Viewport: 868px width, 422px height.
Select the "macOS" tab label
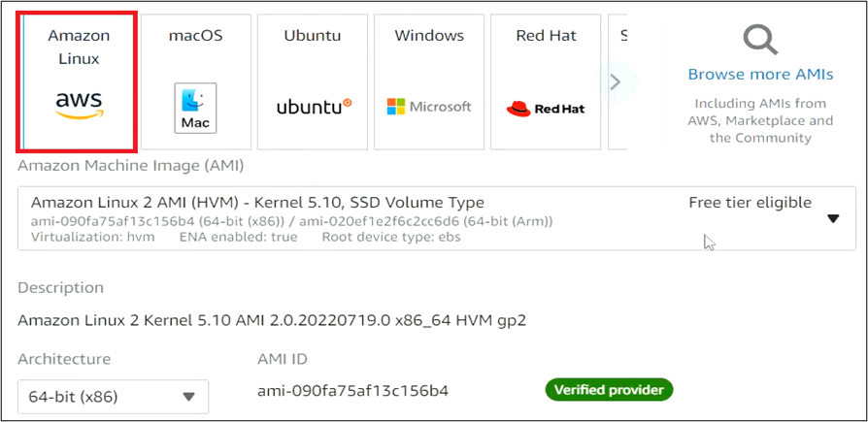(195, 36)
